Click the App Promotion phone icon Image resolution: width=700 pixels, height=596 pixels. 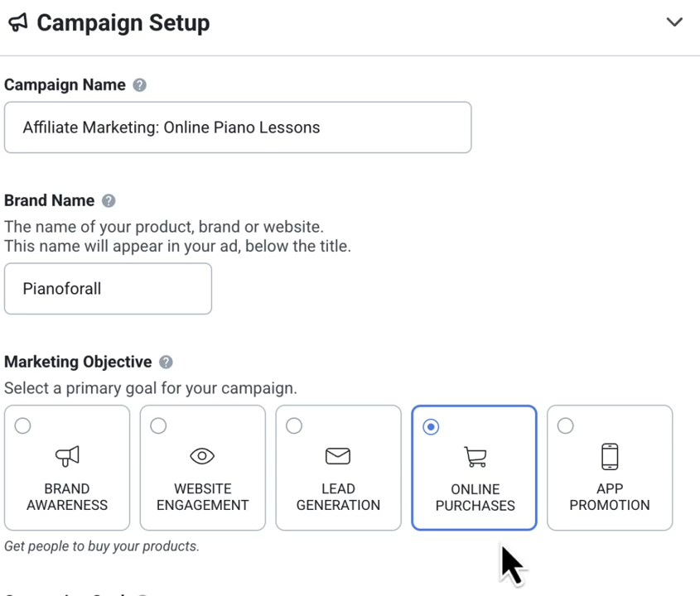point(610,455)
